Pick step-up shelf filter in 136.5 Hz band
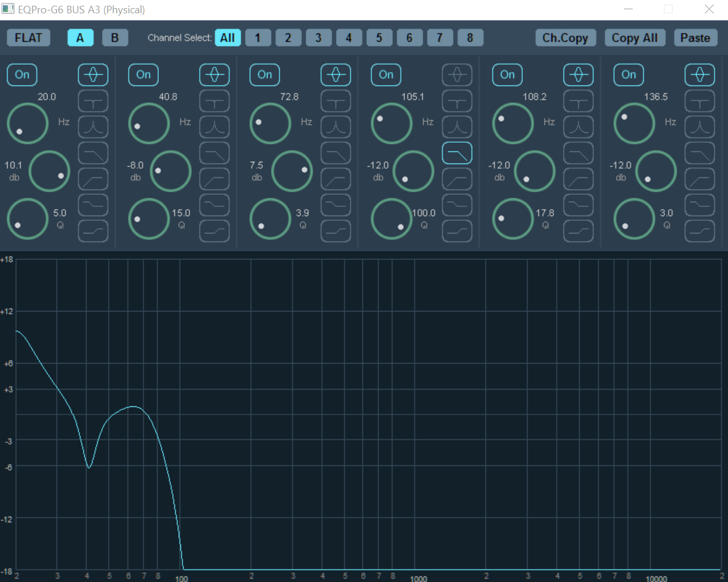Image resolution: width=728 pixels, height=582 pixels. 700,231
